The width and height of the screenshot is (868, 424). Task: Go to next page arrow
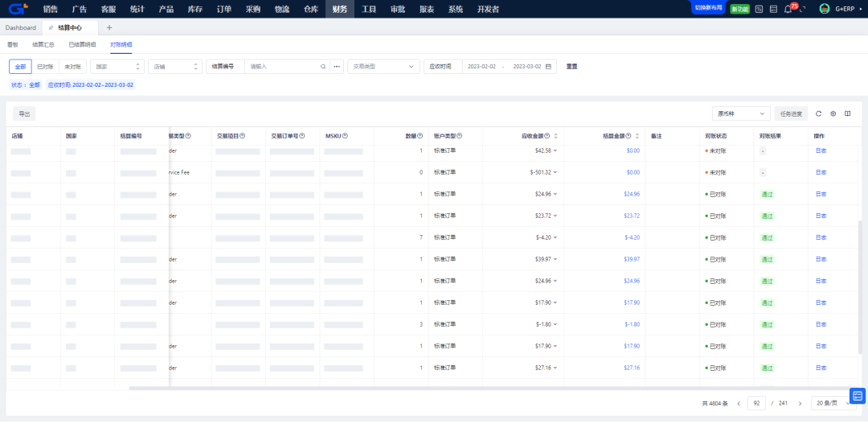(x=800, y=403)
